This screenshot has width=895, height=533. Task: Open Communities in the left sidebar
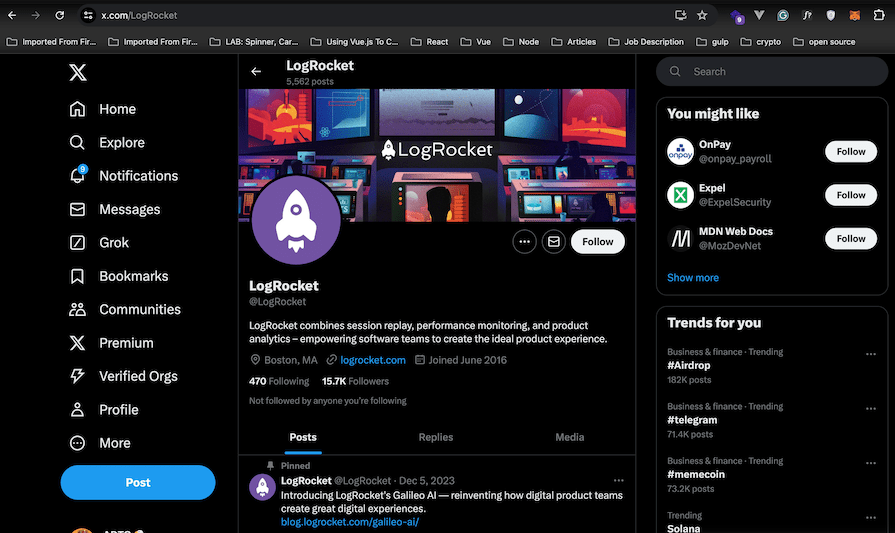[78, 309]
